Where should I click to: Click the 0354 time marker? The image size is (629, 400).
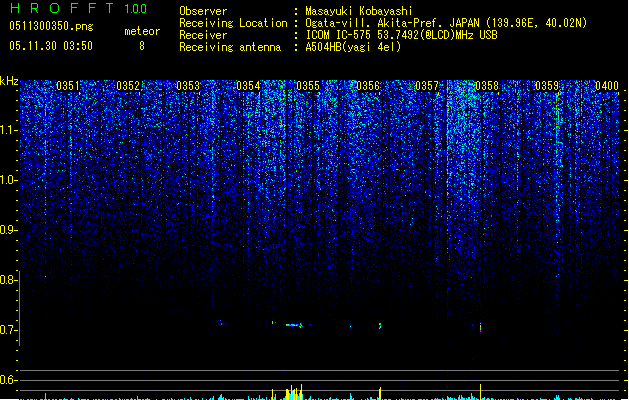click(248, 86)
